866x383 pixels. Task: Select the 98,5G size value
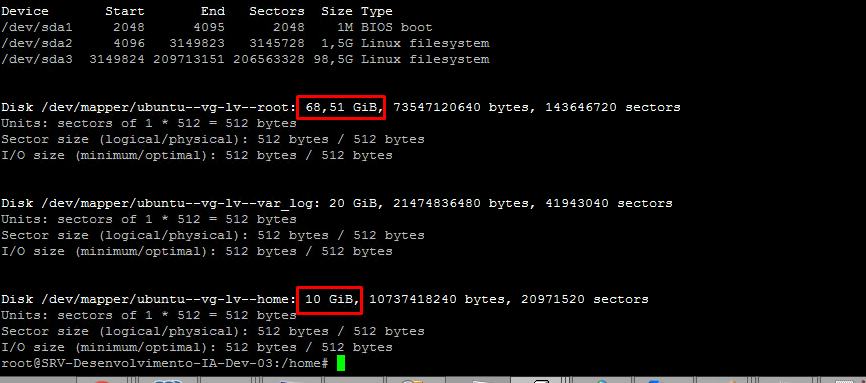coord(333,59)
